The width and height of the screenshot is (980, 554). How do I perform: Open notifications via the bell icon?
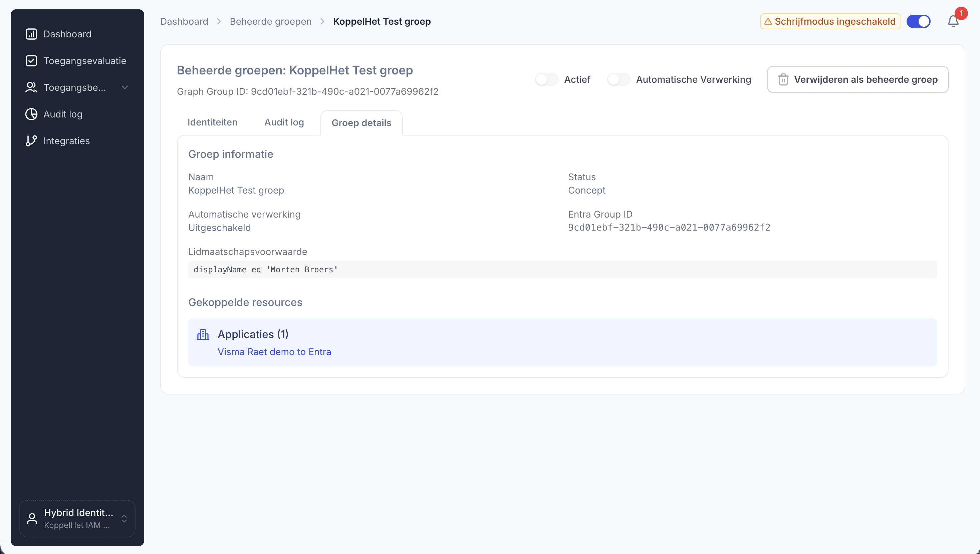[x=953, y=21]
